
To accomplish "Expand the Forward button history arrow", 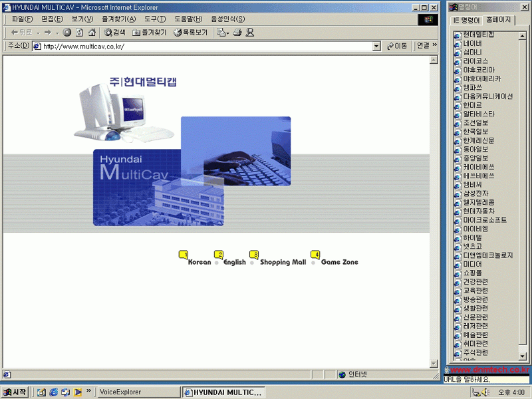I will pyautogui.click(x=57, y=33).
